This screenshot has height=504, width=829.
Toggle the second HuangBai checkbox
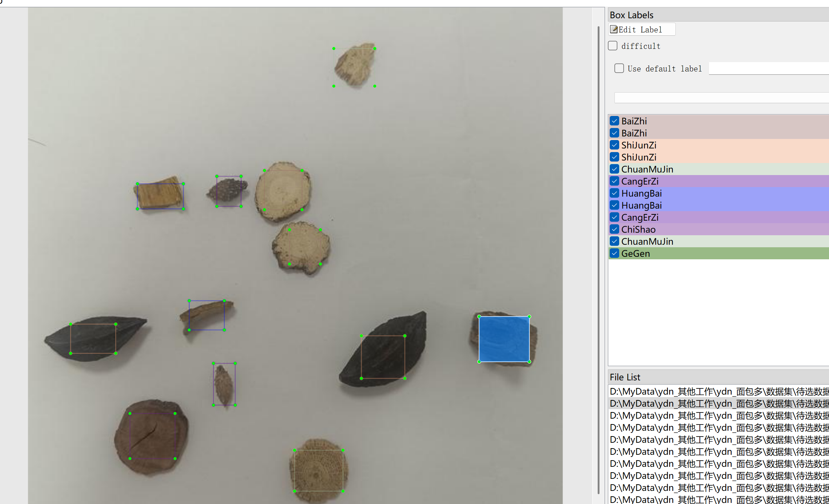coord(614,205)
